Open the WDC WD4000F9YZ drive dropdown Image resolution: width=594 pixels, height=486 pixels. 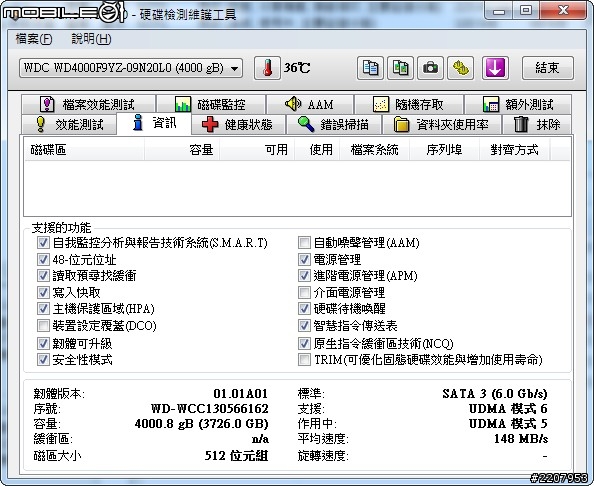click(x=131, y=68)
